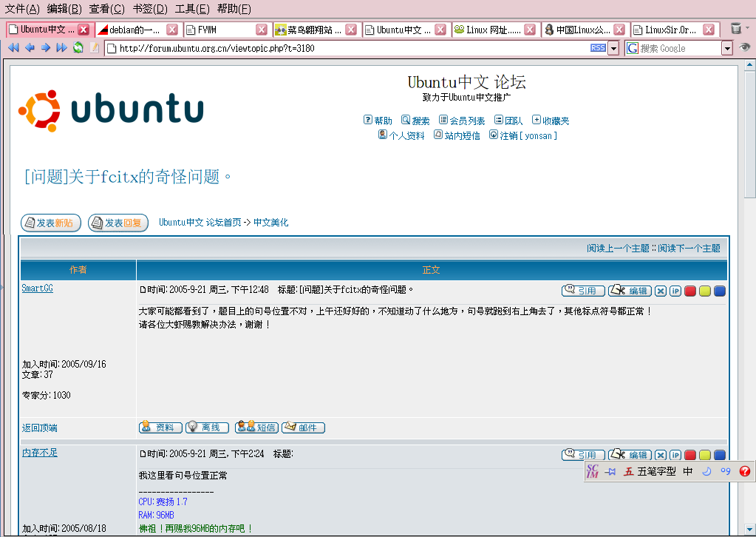756x537 pixels.
Task: Click the eye icon beside search box
Action: point(745,47)
